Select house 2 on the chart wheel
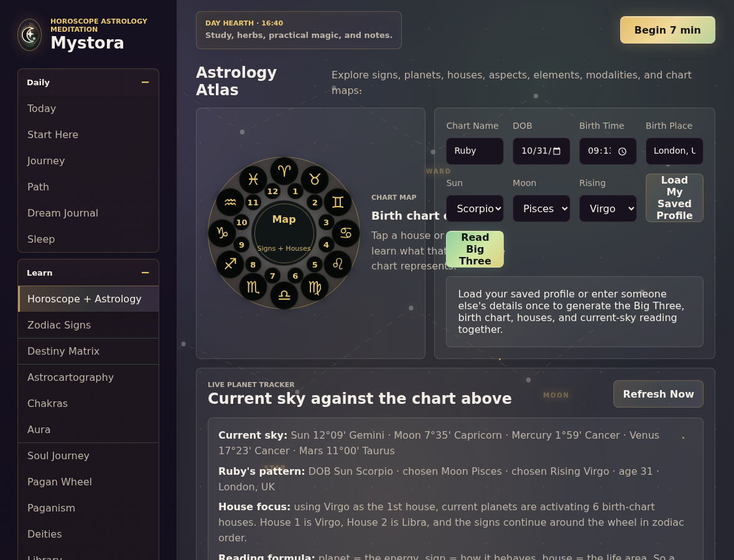 pos(315,202)
